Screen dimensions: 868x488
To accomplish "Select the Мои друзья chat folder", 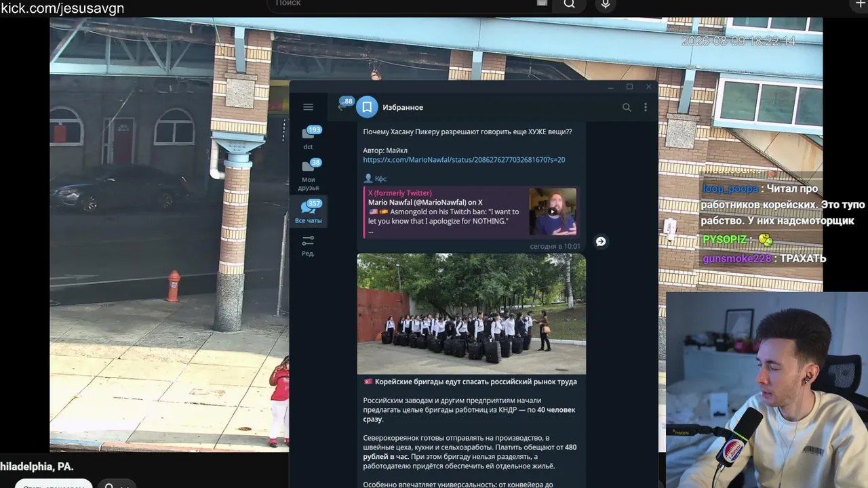I will (x=309, y=174).
